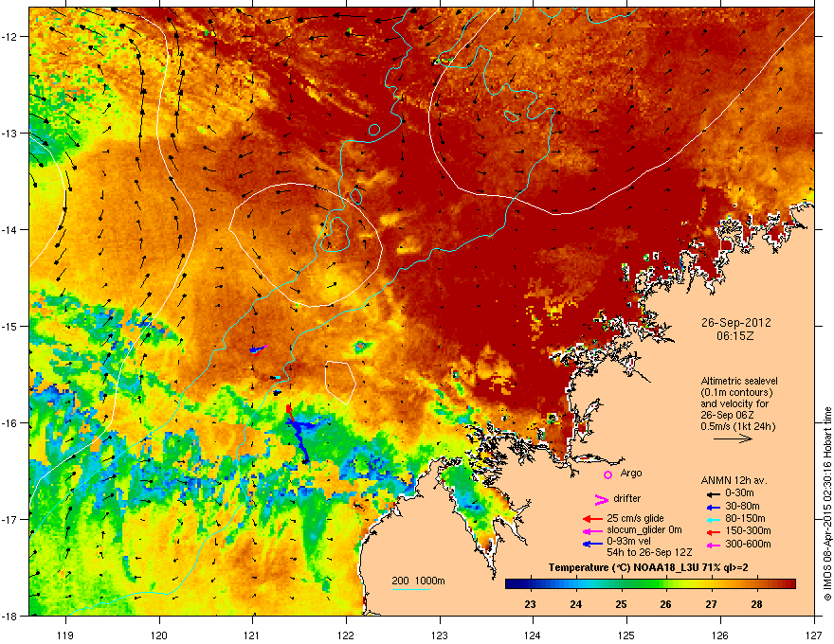Click the 200 1000m depth label
834x644 pixels.
click(418, 581)
